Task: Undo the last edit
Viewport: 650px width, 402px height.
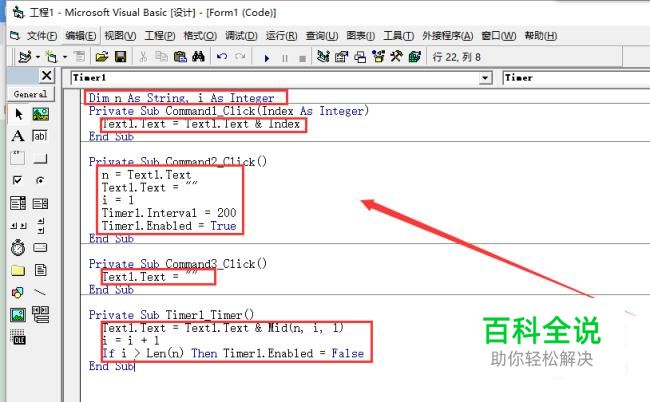Action: [222, 56]
